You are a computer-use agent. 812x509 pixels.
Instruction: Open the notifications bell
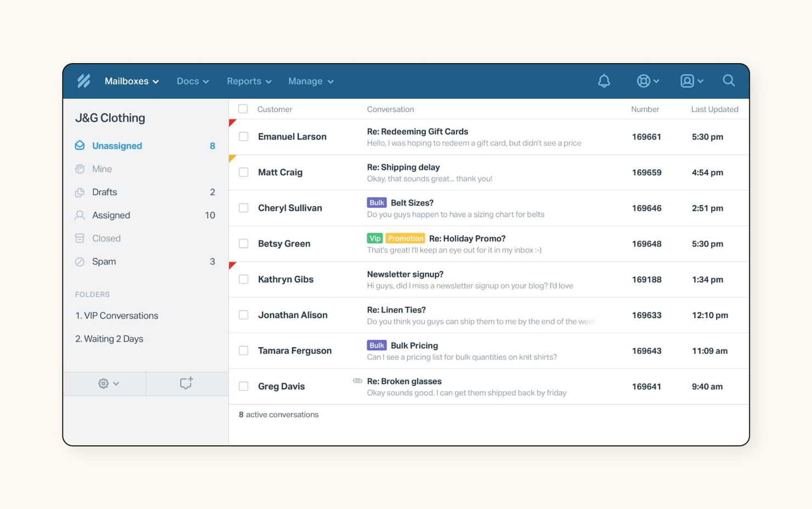click(604, 81)
